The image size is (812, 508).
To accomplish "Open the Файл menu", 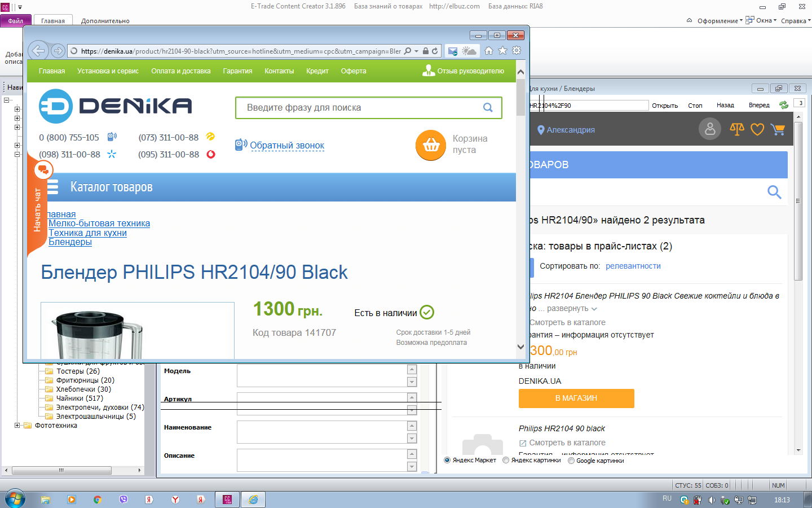I will (16, 21).
